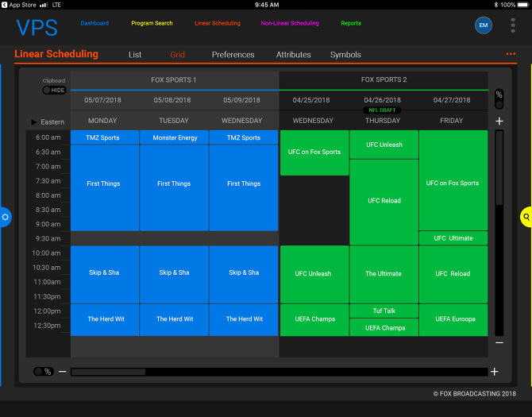Select Wednesday The Herd Wit block on FOX SPORTS 1
Screen dimensions: 532x417
(x=244, y=320)
